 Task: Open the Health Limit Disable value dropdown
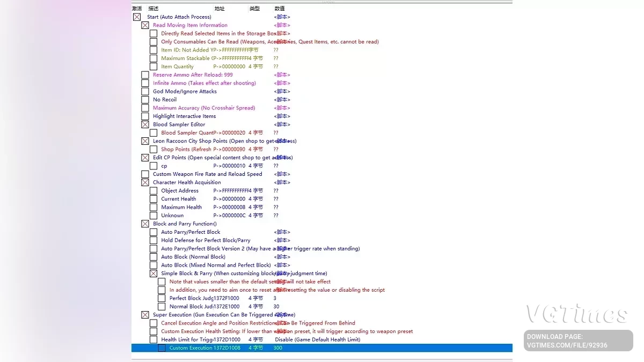click(317, 339)
